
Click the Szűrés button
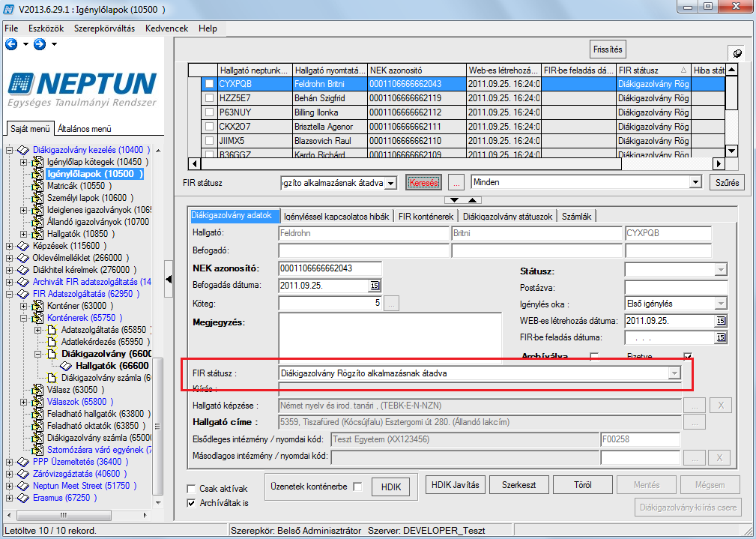(727, 183)
